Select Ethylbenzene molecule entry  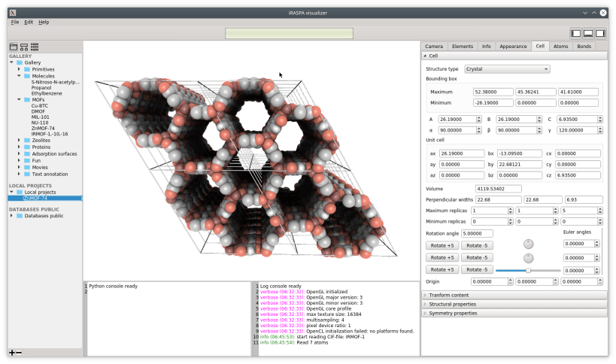(47, 93)
